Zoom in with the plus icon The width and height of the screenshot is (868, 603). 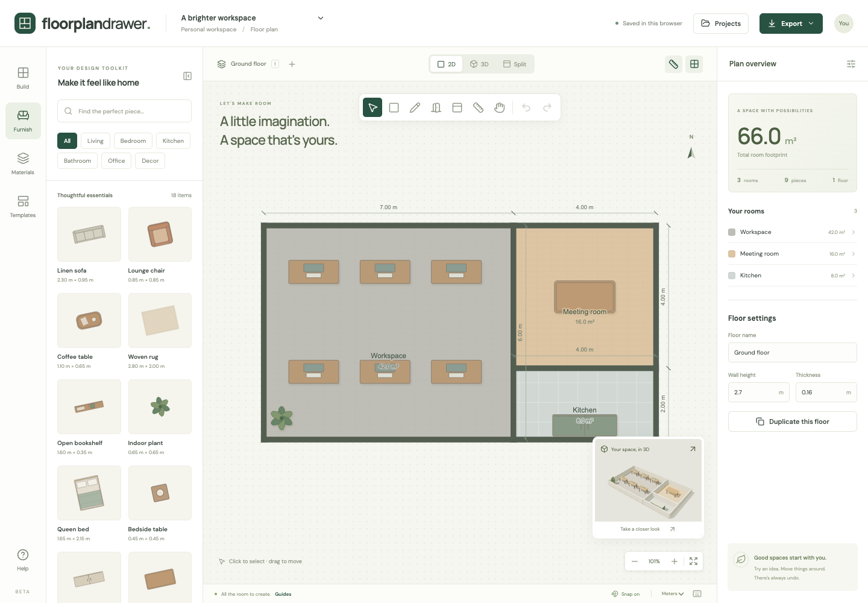pos(675,561)
